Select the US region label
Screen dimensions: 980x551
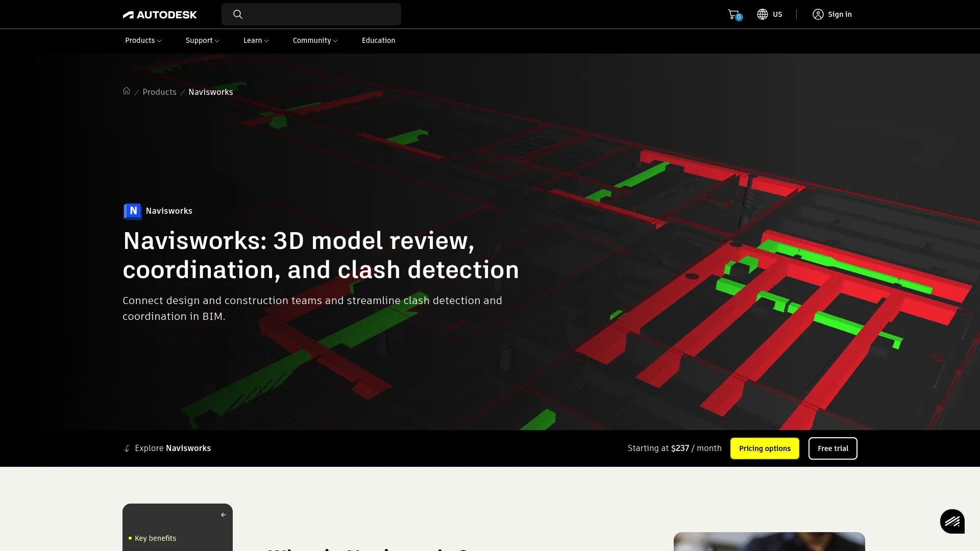(777, 14)
